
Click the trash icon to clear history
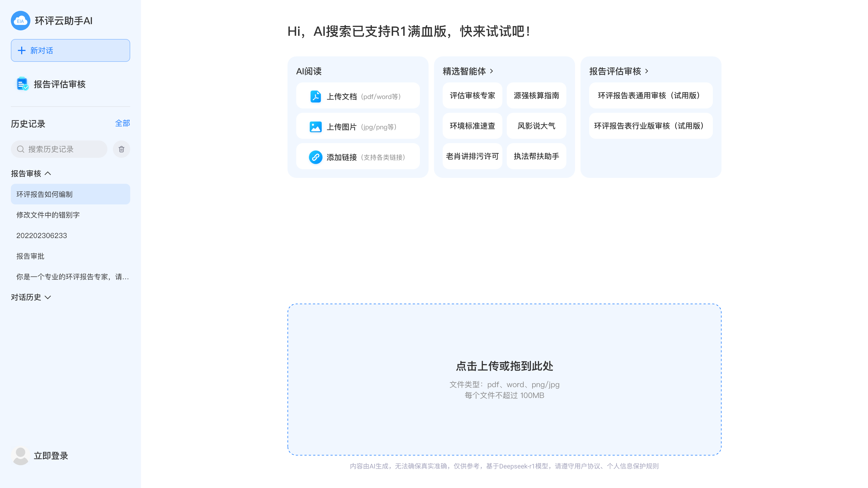click(x=121, y=149)
